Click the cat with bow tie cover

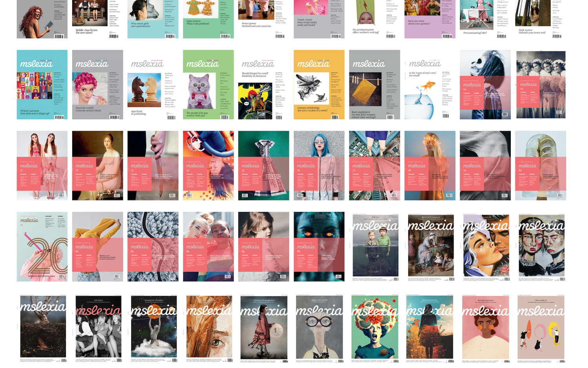pyautogui.click(x=208, y=84)
